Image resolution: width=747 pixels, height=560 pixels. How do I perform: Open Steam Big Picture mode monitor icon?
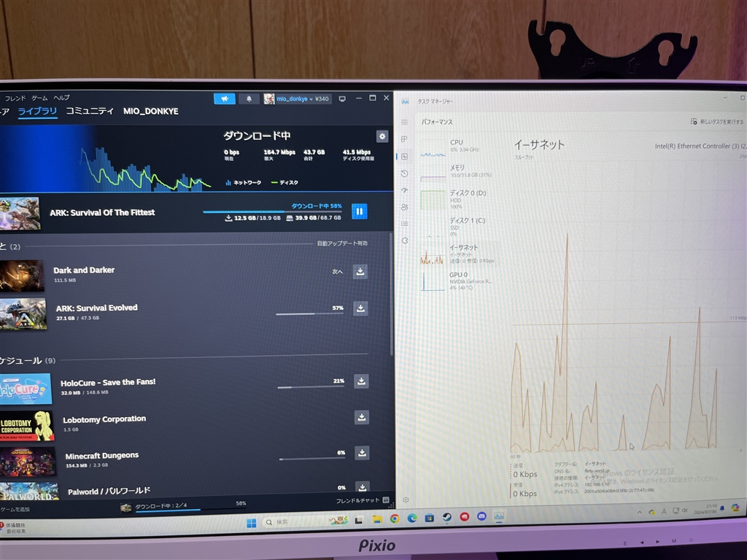click(x=342, y=98)
